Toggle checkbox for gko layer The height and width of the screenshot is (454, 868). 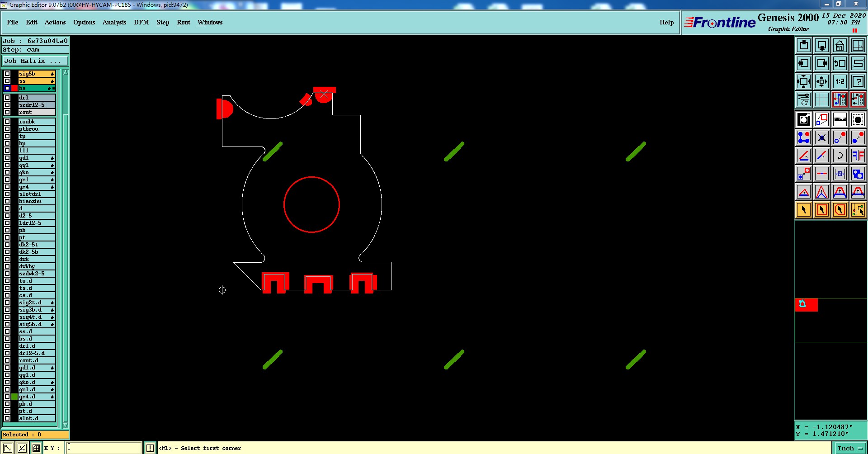7,172
